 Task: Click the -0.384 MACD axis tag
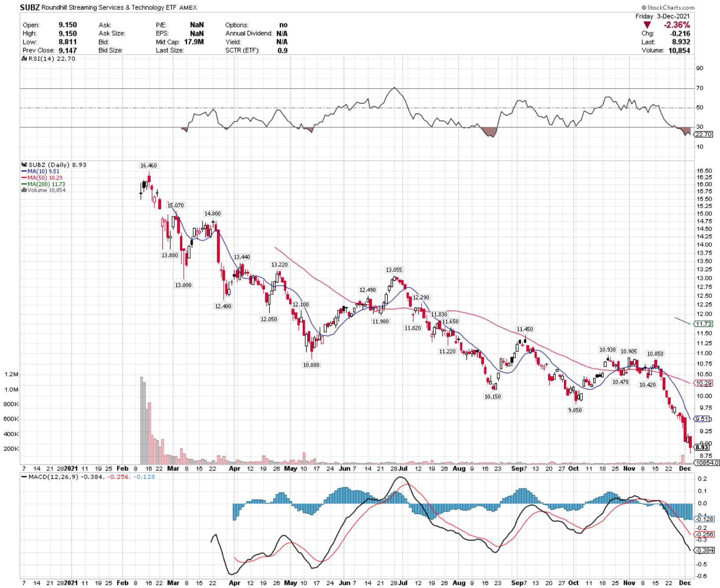(x=704, y=550)
